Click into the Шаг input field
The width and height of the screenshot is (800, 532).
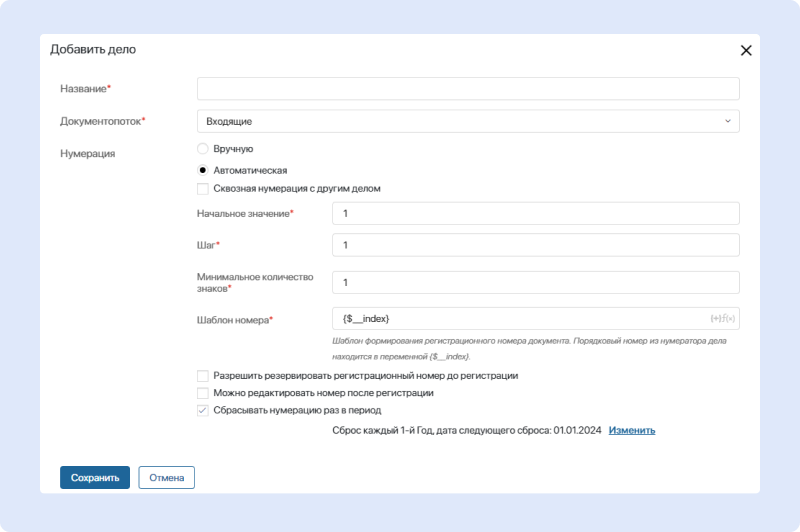point(534,245)
